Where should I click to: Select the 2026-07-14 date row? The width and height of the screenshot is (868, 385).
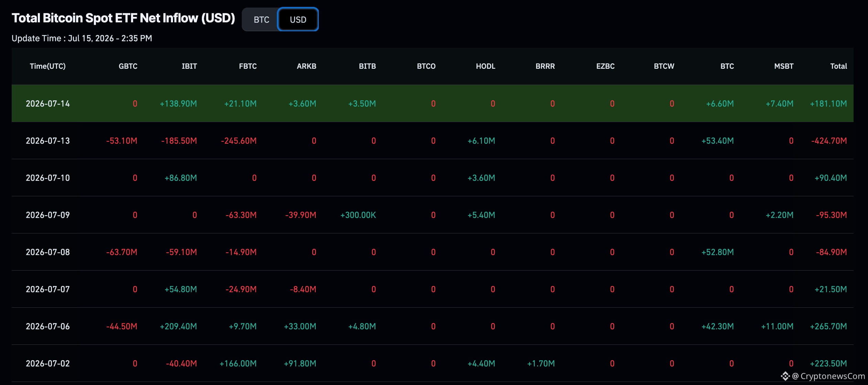pos(433,103)
